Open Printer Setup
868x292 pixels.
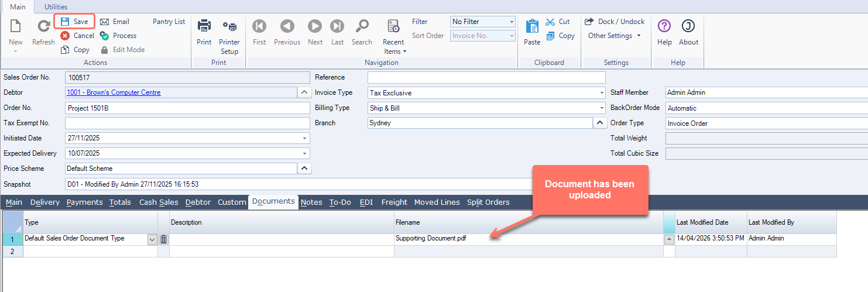pos(229,37)
